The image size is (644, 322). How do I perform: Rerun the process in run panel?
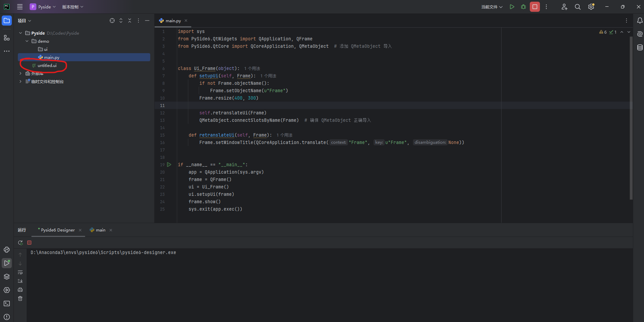21,243
